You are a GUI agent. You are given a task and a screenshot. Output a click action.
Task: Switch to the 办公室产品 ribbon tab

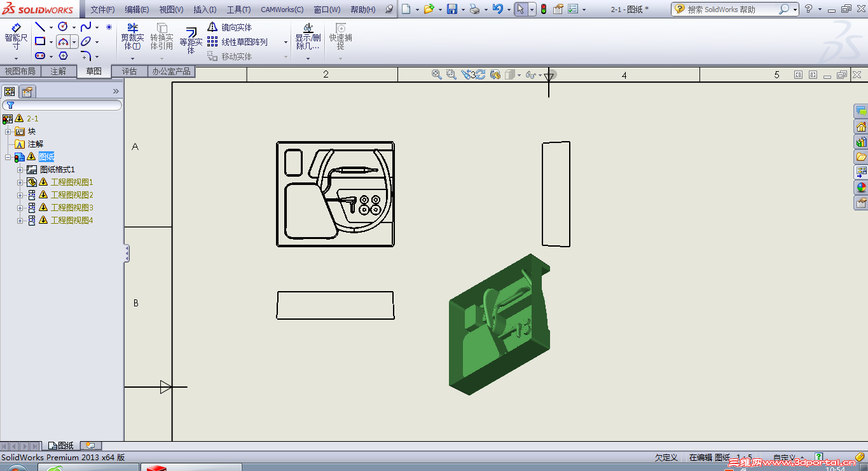coord(172,71)
